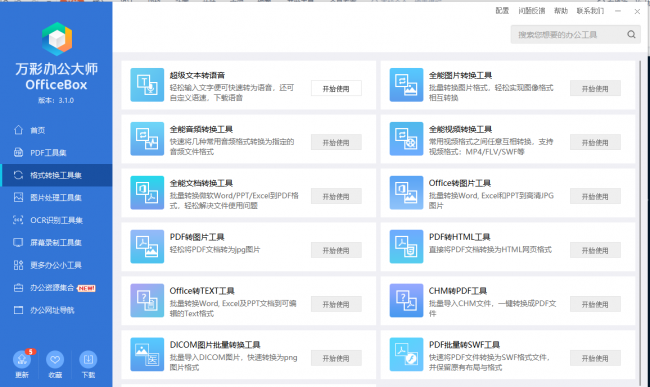This screenshot has height=387, width=650.
Task: Open 联系我们 in the top bar
Action: pyautogui.click(x=590, y=11)
